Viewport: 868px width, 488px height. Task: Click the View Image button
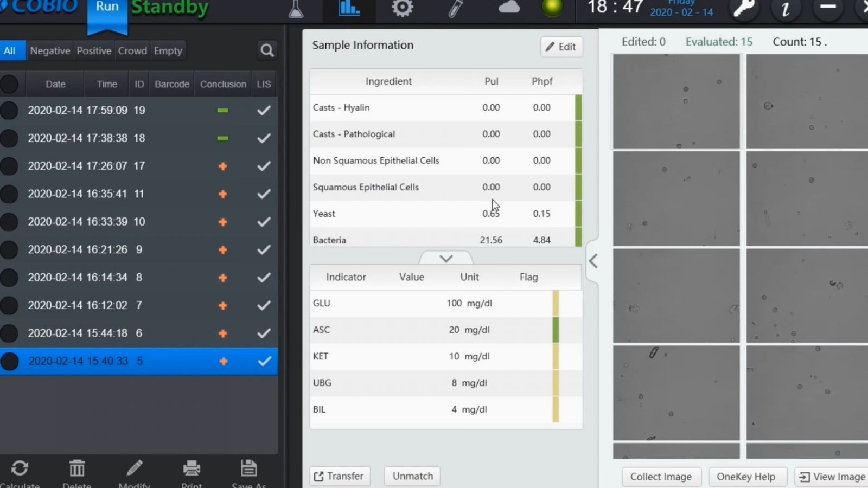[x=832, y=477]
